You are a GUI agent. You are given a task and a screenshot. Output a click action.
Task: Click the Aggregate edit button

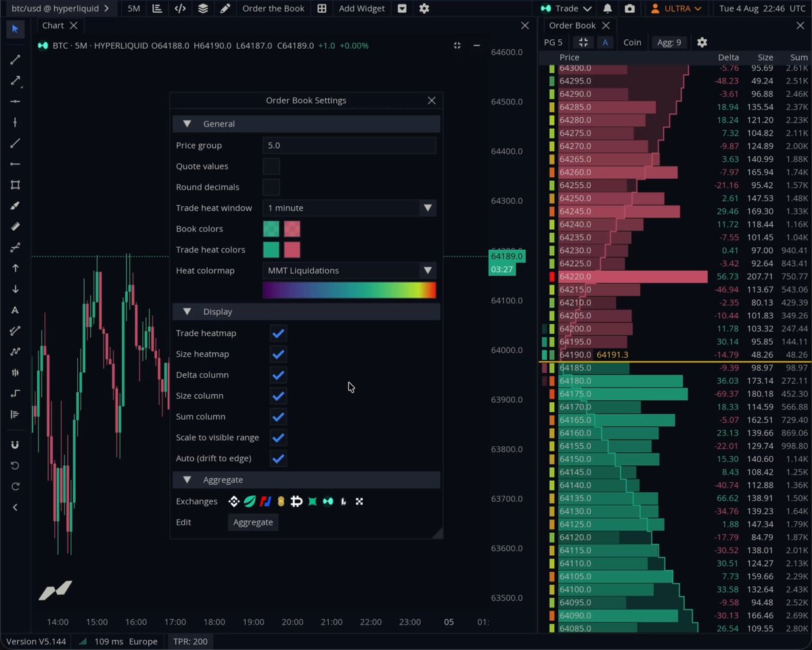point(253,522)
